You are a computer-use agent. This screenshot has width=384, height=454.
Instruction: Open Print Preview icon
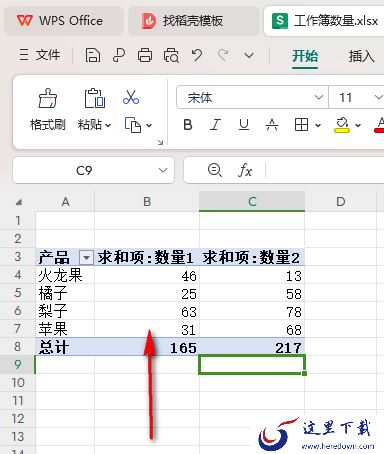pos(171,55)
